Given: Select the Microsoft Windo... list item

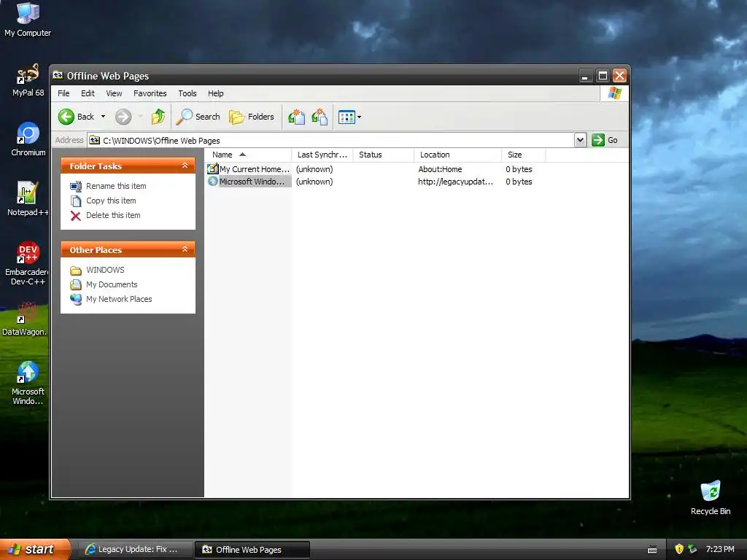Looking at the screenshot, I should click(249, 182).
